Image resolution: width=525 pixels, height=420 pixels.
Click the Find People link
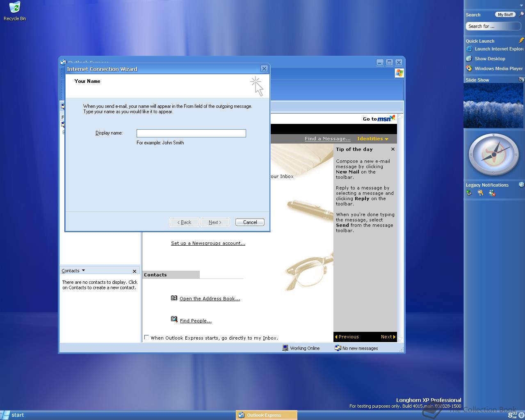[196, 321]
